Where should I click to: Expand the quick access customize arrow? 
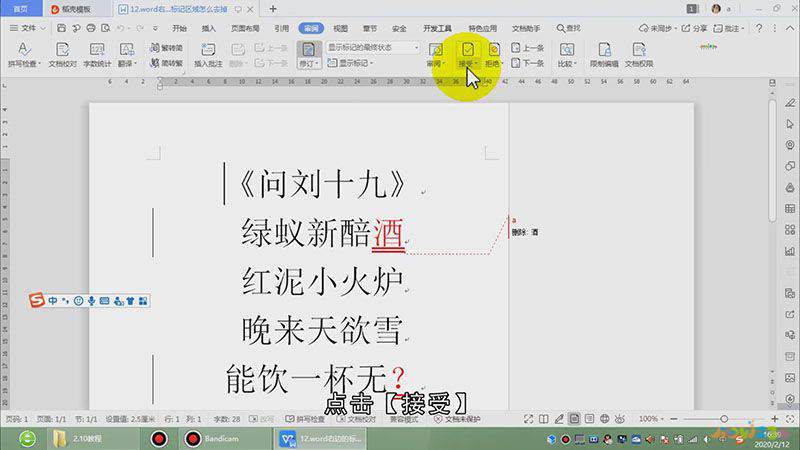click(155, 28)
